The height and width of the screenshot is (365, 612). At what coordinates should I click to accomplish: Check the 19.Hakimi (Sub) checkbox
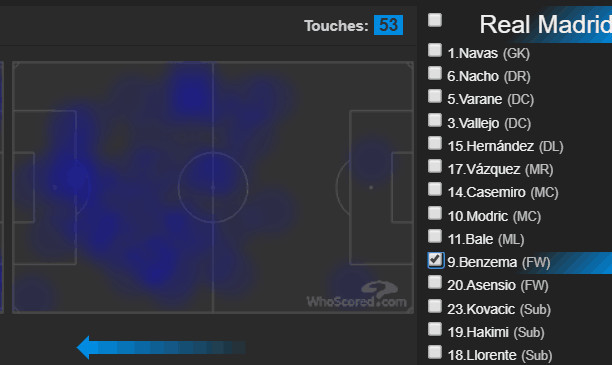435,329
